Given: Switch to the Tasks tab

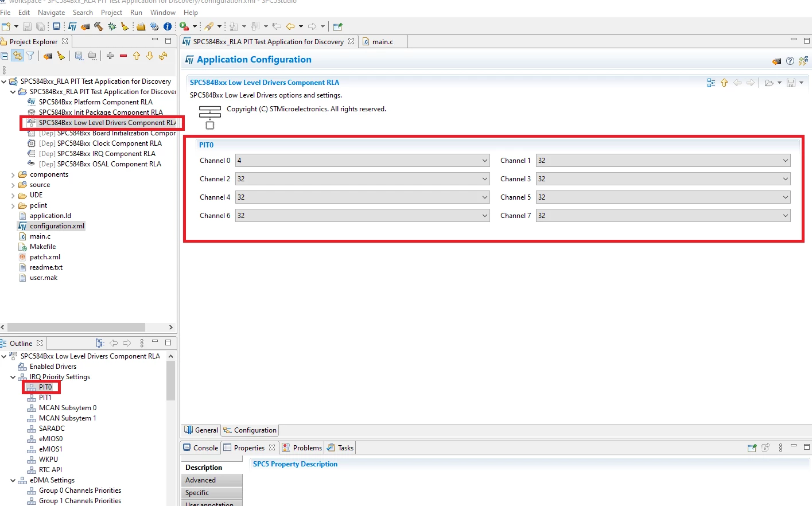Looking at the screenshot, I should 340,448.
